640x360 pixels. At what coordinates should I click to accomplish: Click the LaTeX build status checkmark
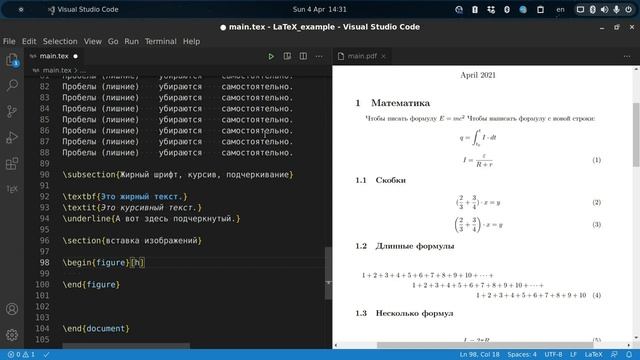coord(47,355)
